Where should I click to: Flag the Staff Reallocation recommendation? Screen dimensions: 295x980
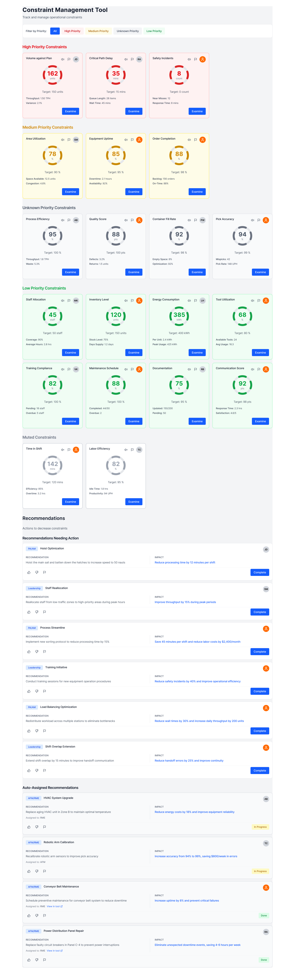pos(45,612)
